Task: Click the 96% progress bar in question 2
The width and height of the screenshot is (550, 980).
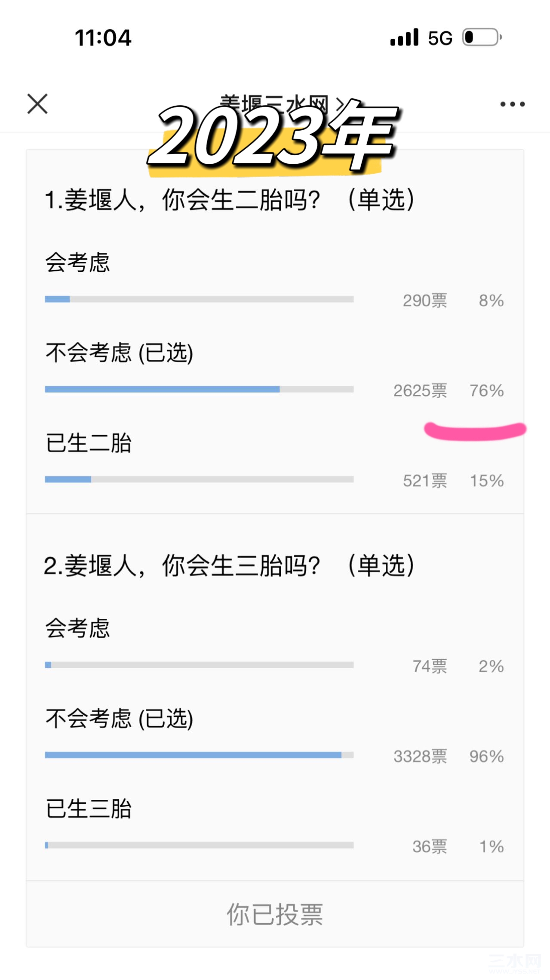Action: click(x=199, y=755)
